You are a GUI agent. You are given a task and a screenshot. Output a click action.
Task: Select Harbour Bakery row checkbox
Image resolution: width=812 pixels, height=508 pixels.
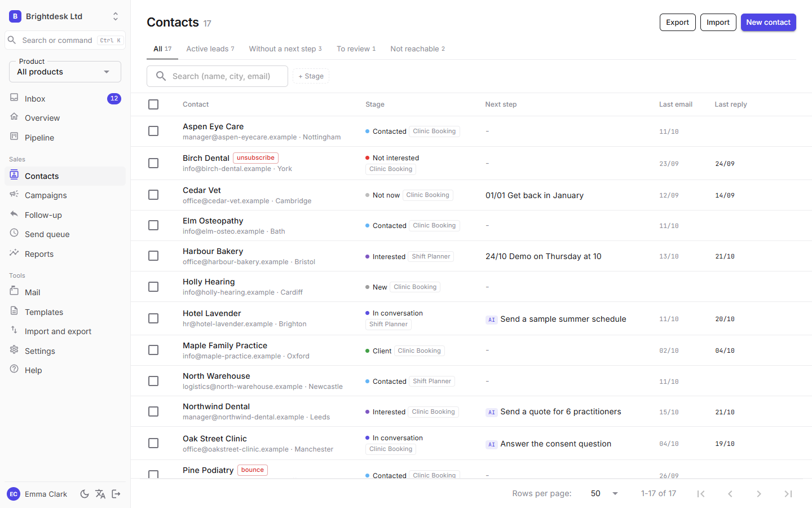153,256
